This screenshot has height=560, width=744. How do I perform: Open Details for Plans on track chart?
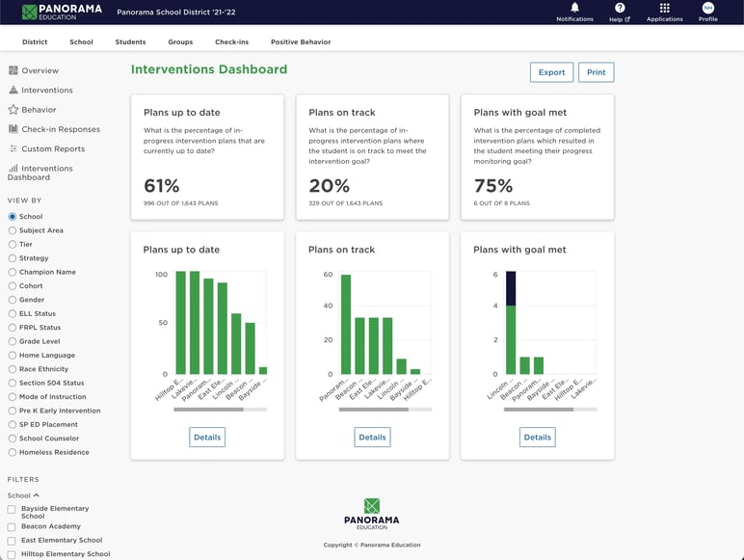(x=372, y=437)
